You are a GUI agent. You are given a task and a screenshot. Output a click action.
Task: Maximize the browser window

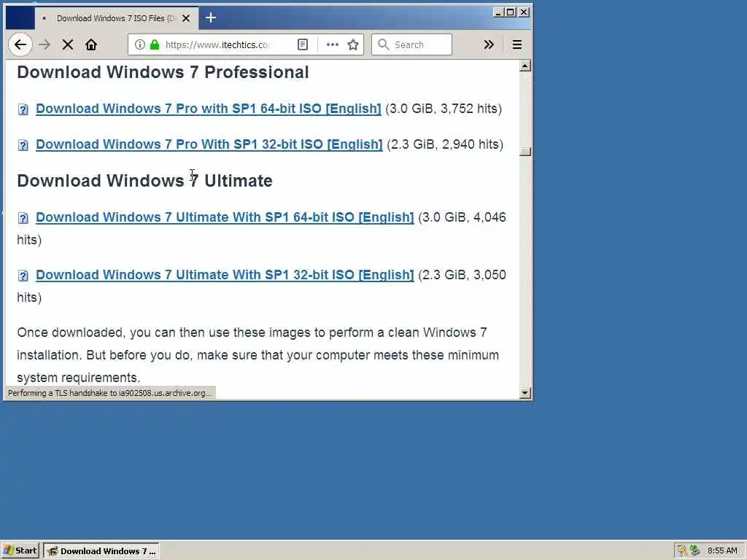pos(510,12)
